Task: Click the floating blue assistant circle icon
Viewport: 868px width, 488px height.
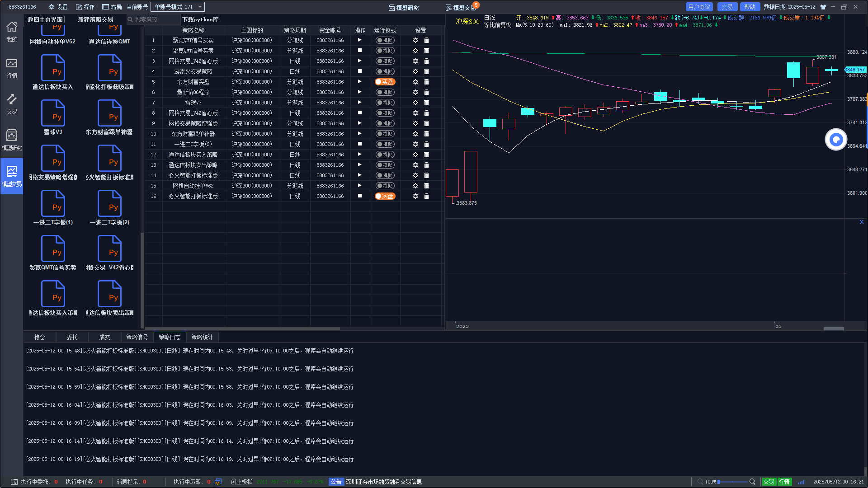Action: click(836, 140)
